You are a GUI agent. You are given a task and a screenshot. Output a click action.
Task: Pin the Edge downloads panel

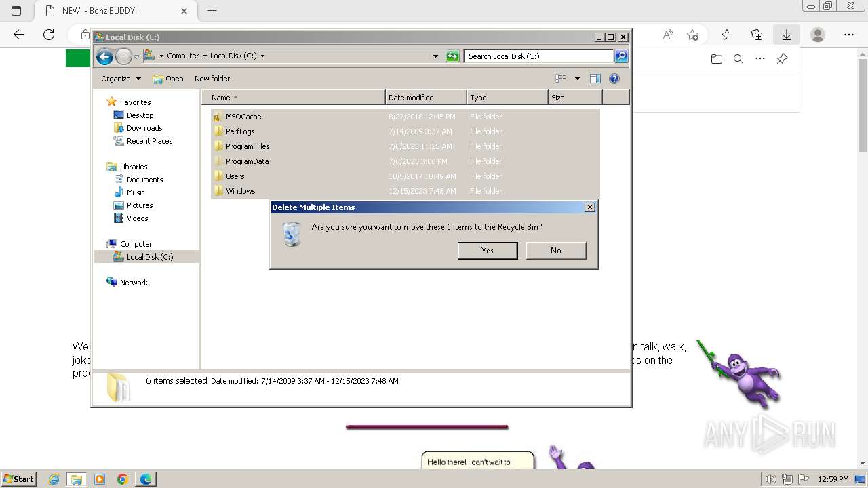[782, 59]
